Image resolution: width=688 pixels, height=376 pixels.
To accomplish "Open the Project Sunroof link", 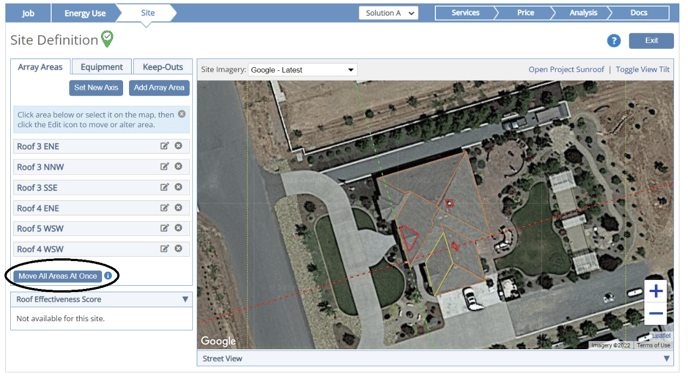I will pos(566,69).
